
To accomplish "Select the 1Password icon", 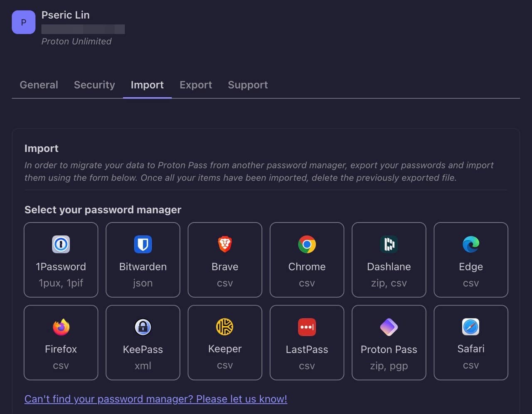I will (x=61, y=244).
